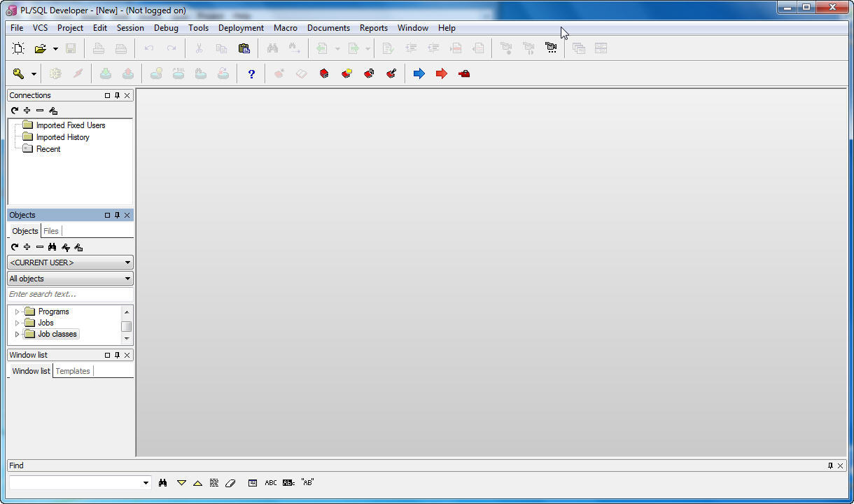
Task: Click the Objects tree scroll down arrow
Action: 126,339
